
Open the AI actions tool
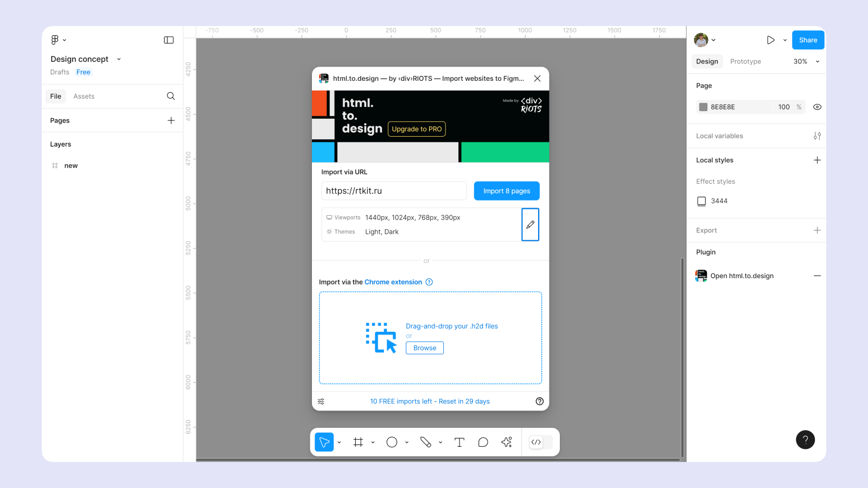click(507, 442)
